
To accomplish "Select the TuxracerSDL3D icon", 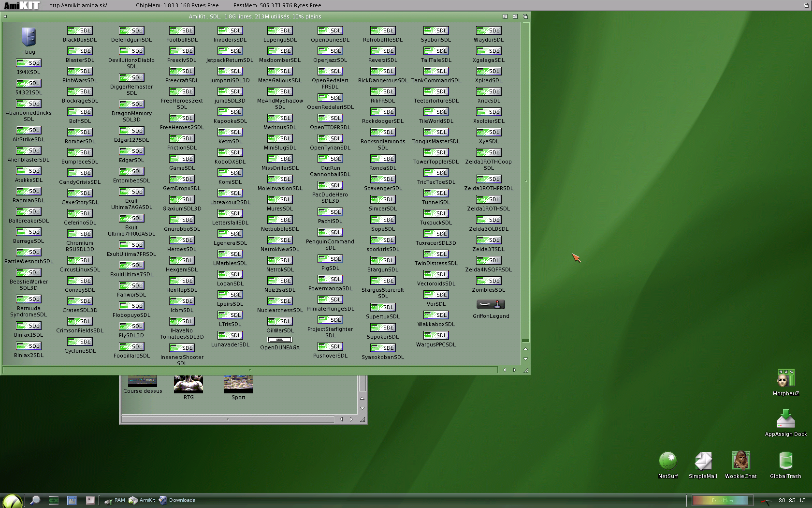I will (436, 234).
